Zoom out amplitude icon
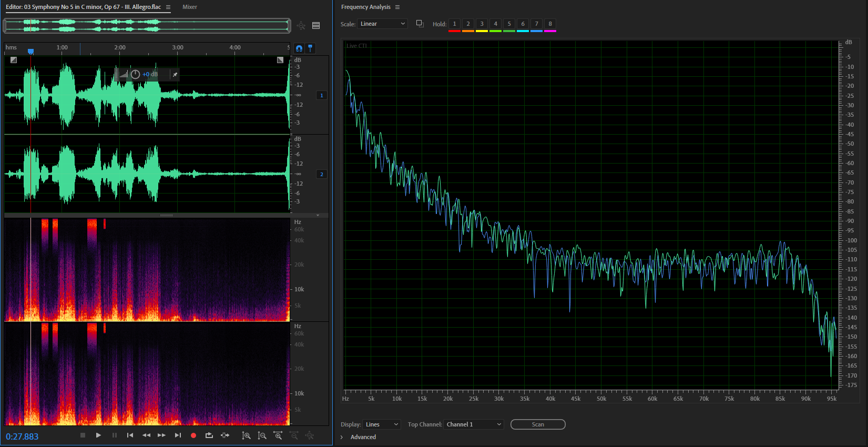The height and width of the screenshot is (447, 868). [262, 435]
